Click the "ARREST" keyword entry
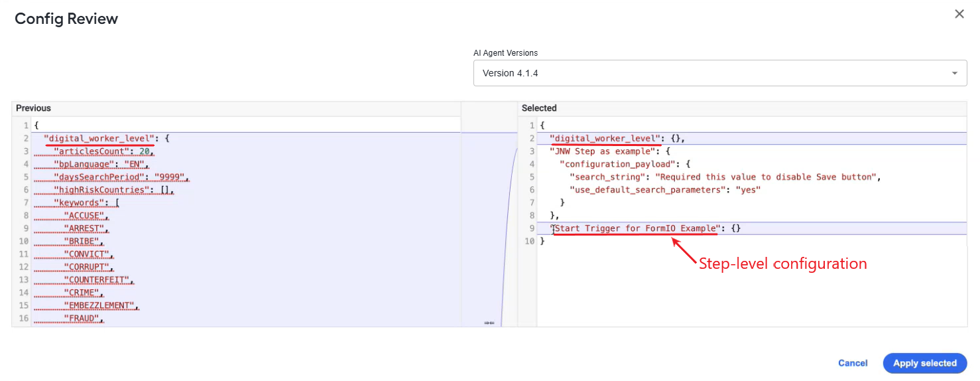This screenshot has height=381, width=980. click(x=86, y=228)
